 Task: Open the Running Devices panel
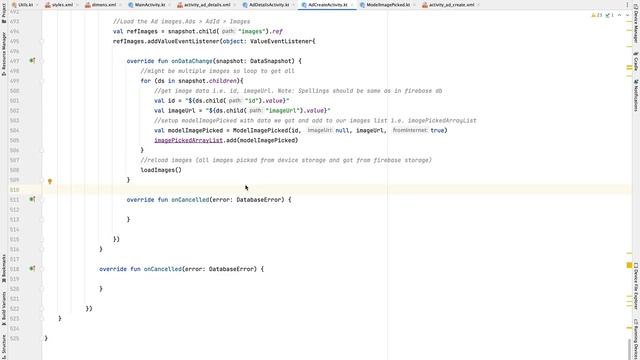[636, 339]
